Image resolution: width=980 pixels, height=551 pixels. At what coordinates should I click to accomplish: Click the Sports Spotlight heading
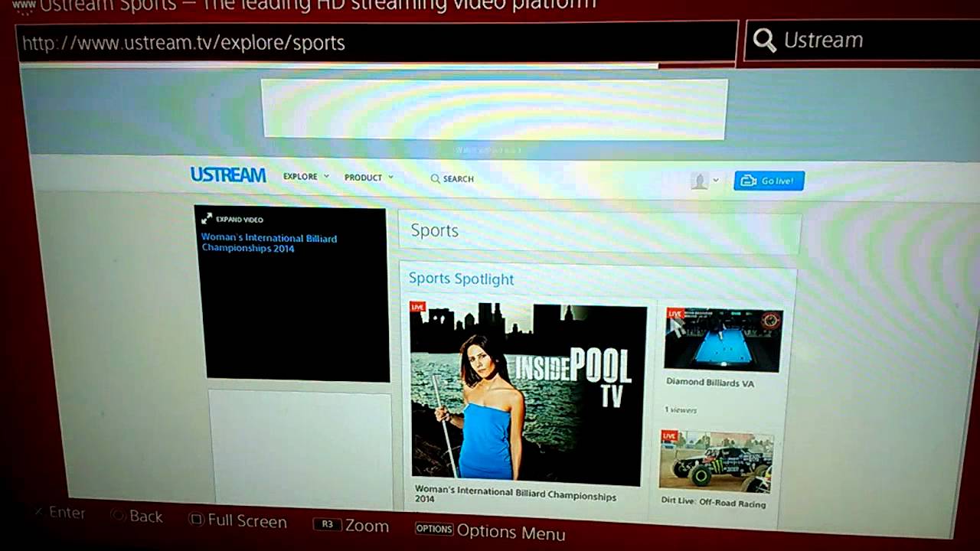pyautogui.click(x=461, y=279)
